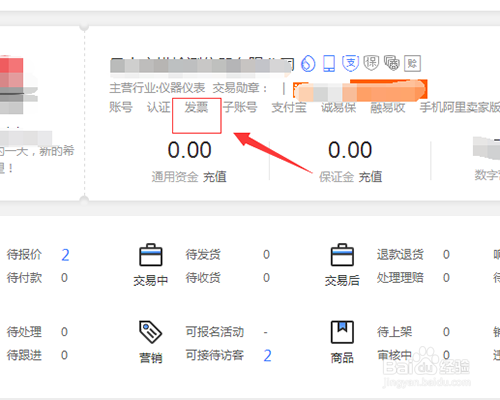This screenshot has width=500, height=400.
Task: Click the 商品 label text
Action: [342, 358]
